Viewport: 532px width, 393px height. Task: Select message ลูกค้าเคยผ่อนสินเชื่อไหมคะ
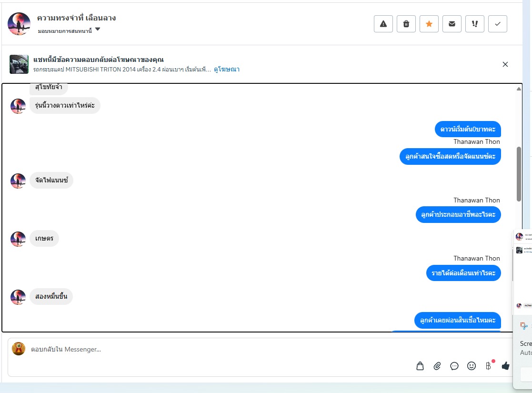tap(458, 320)
